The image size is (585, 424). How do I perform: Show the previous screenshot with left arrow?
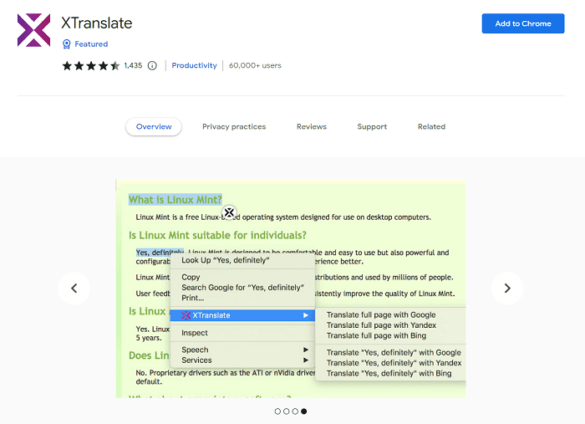pos(74,288)
